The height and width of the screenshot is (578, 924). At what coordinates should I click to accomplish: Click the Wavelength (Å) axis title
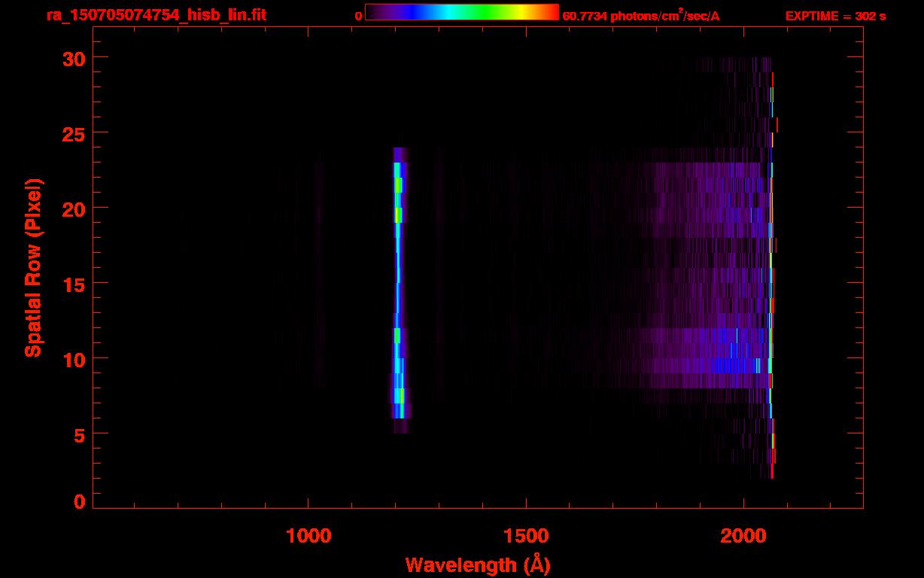478,564
